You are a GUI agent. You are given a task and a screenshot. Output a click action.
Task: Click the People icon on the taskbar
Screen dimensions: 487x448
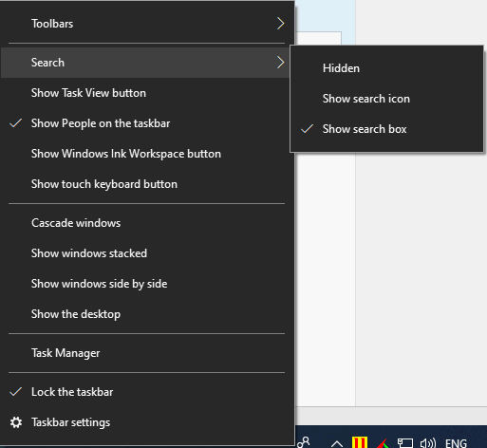[x=304, y=441]
